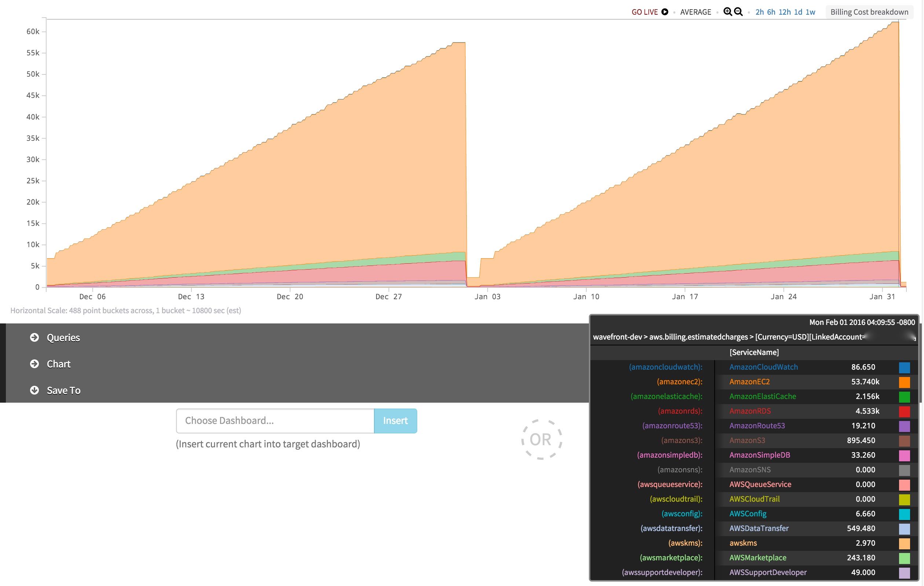Click the awskms light orange swatch
The image size is (924, 586).
[905, 544]
